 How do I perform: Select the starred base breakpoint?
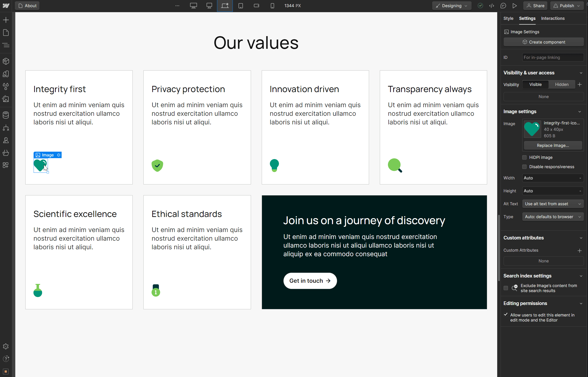click(225, 6)
